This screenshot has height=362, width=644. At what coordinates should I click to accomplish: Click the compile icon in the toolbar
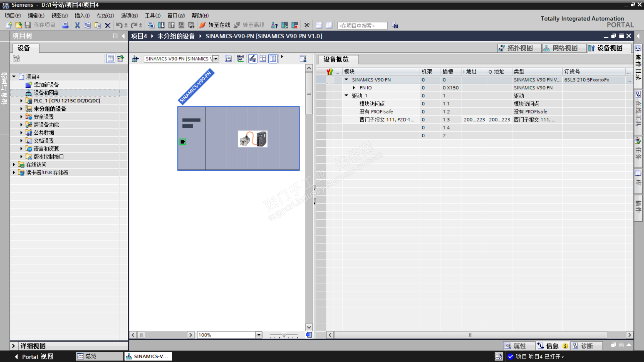[151, 25]
